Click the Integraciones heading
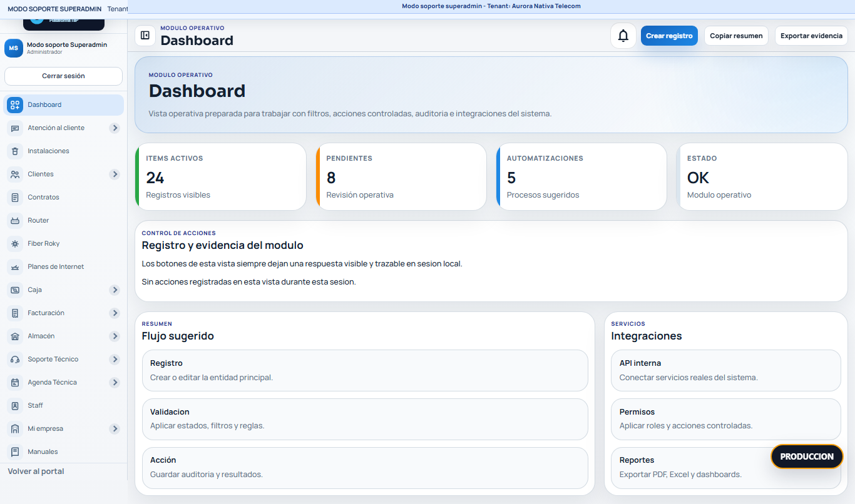This screenshot has width=855, height=504. coord(647,336)
